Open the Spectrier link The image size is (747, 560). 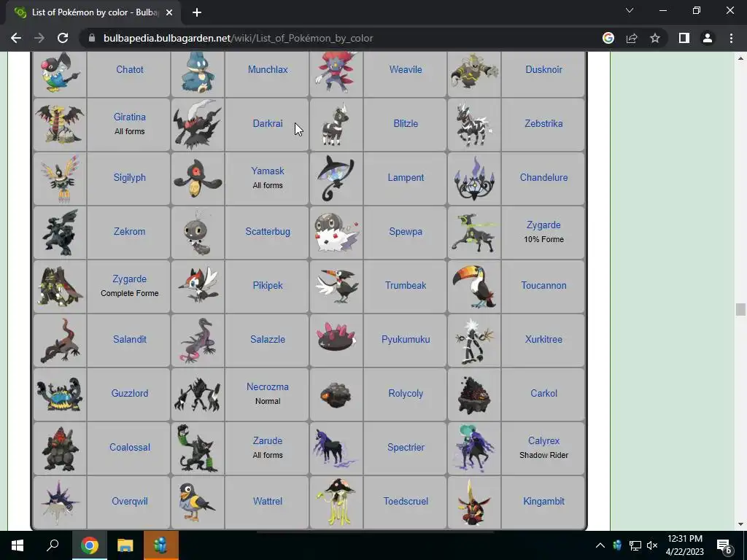coord(406,448)
